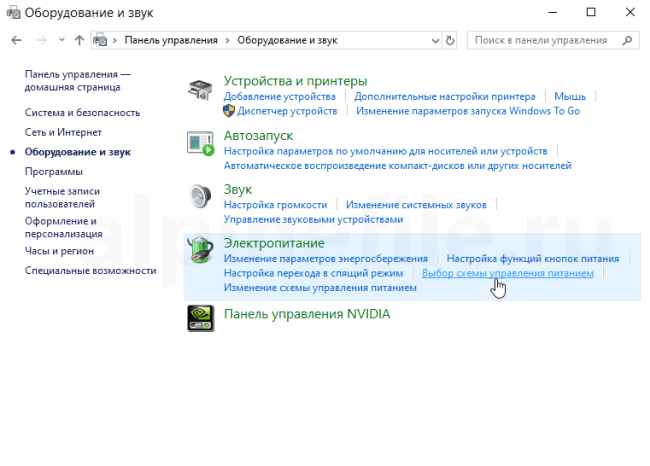This screenshot has height=466, width=650.
Task: Go forward with the forward arrow
Action: (41, 40)
